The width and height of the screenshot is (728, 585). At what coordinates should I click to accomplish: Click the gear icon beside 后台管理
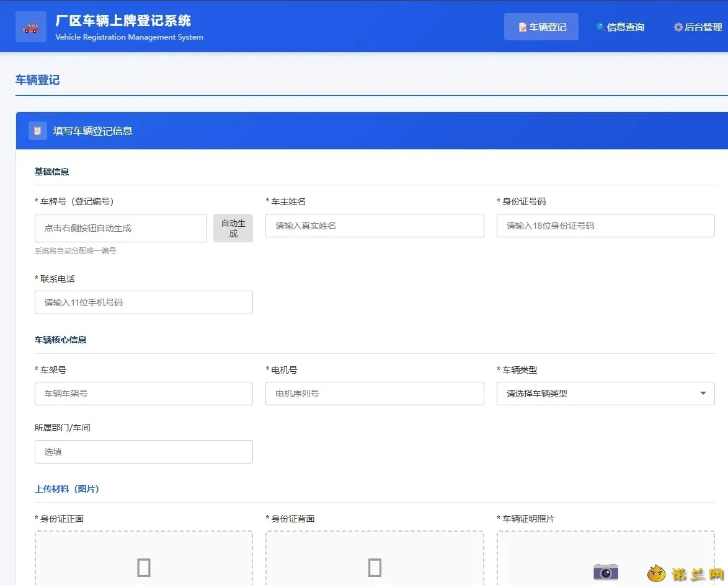click(678, 27)
